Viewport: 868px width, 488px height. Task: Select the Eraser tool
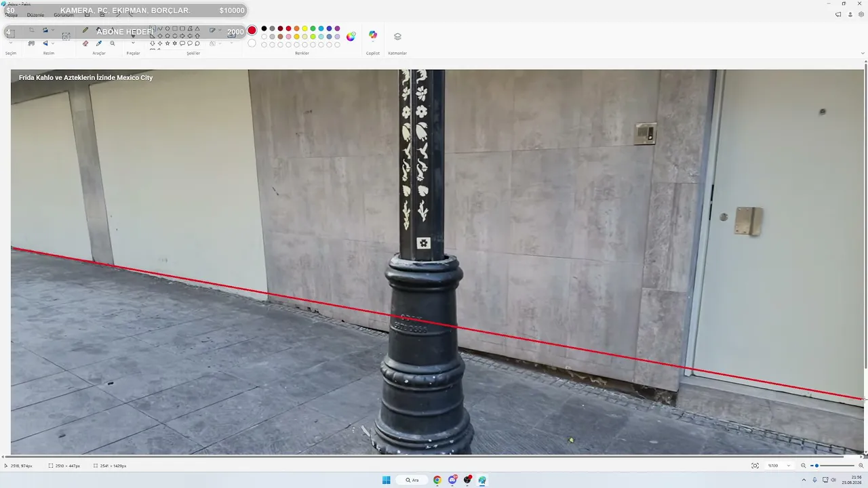pyautogui.click(x=85, y=43)
